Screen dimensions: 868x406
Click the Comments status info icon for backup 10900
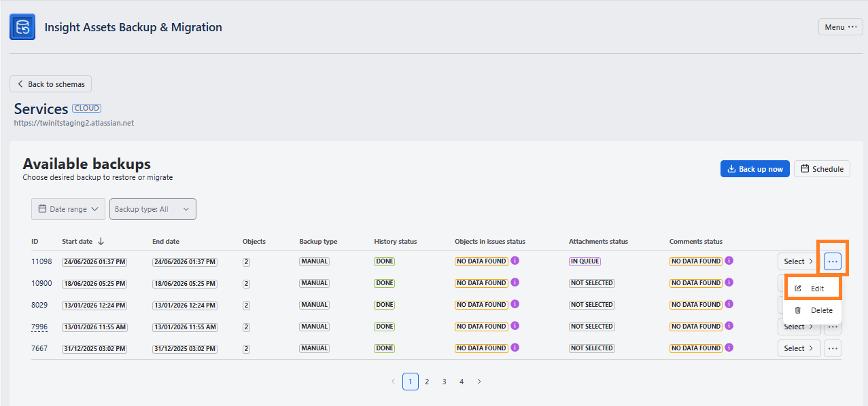point(729,282)
